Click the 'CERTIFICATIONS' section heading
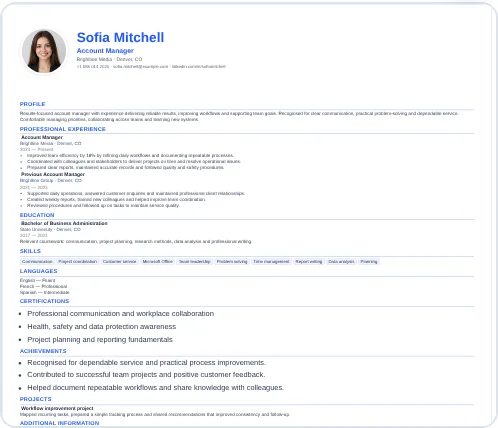Image resolution: width=498 pixels, height=428 pixels. (x=44, y=301)
